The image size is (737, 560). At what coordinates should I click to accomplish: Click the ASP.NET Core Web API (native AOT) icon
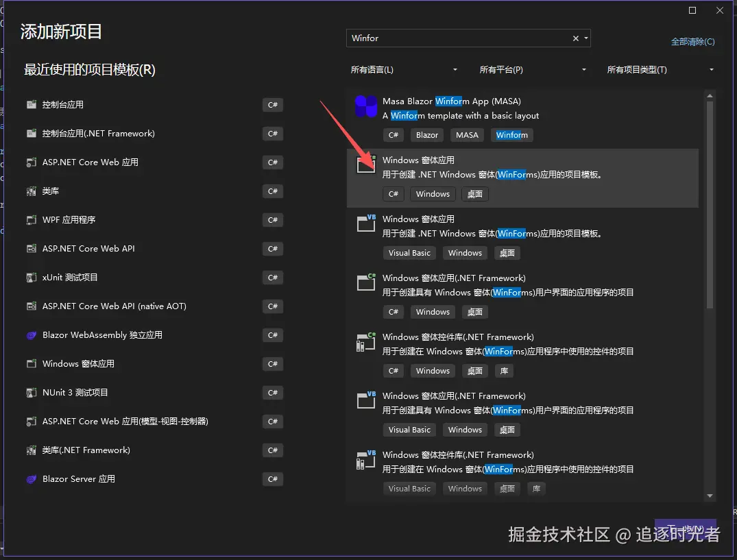point(32,306)
